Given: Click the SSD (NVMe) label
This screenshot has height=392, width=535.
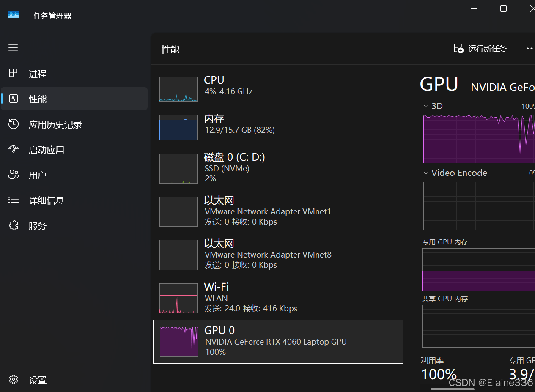Looking at the screenshot, I should pos(227,169).
